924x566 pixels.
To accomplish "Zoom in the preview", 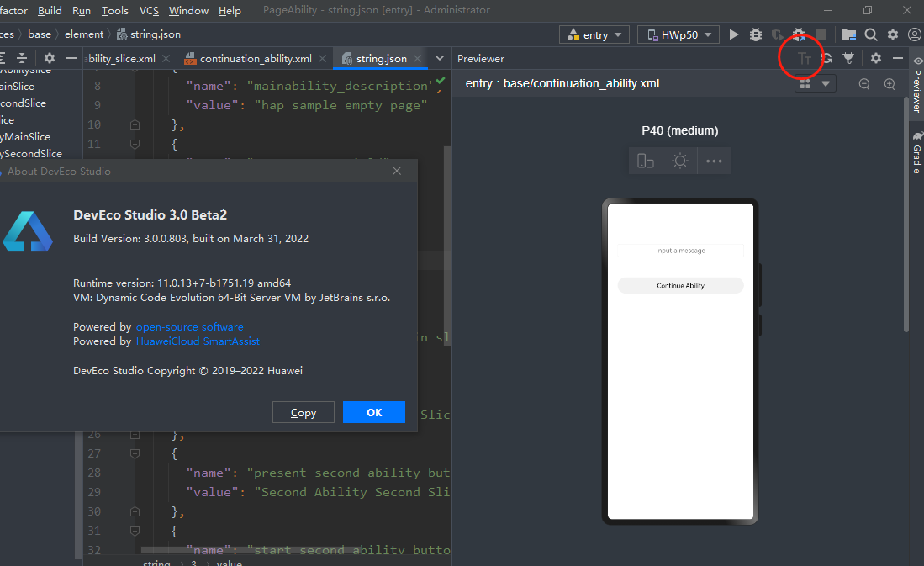I will 890,84.
